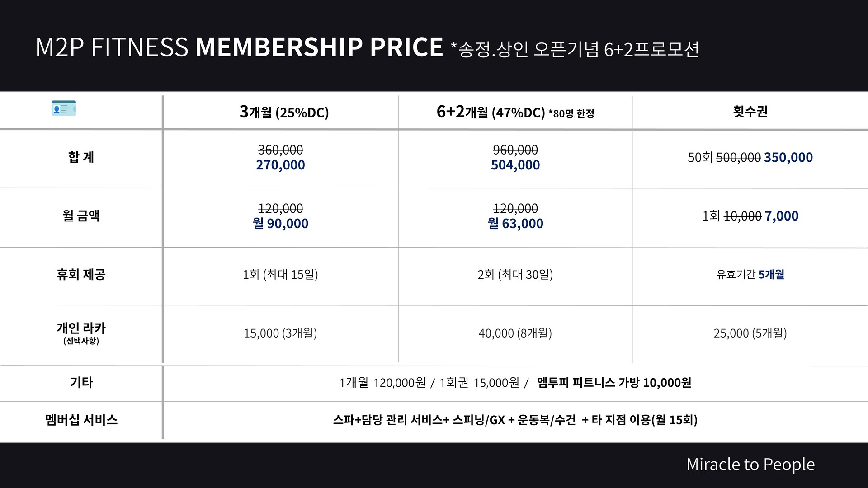
Task: Select the 유효기간 5개월 text
Action: (750, 274)
